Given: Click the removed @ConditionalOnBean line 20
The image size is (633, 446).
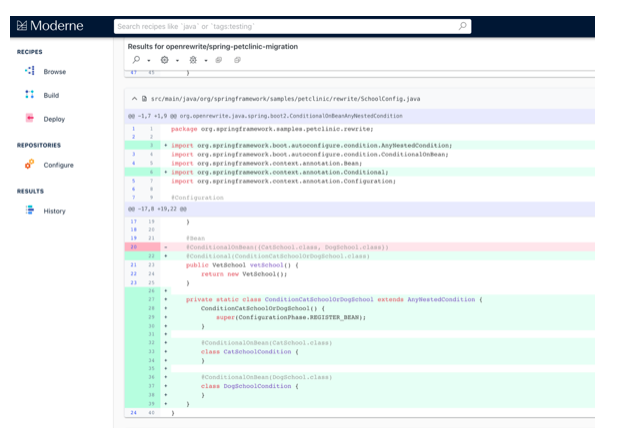Looking at the screenshot, I should 359,247.
